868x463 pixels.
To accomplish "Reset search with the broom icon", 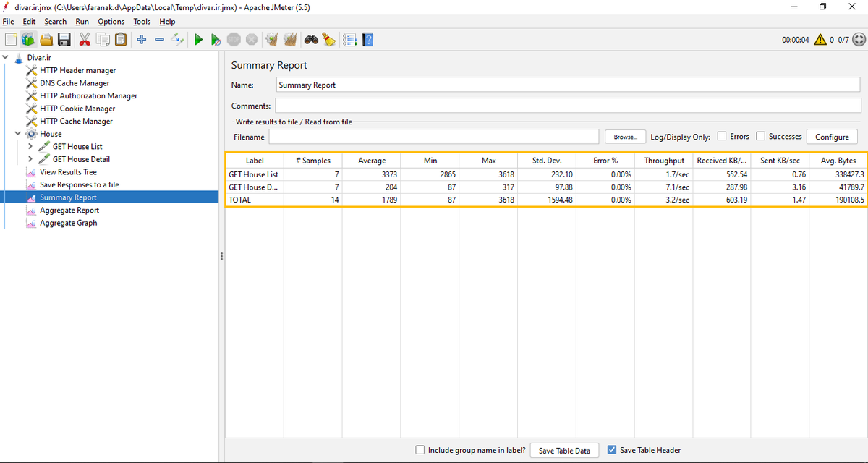I will click(329, 40).
